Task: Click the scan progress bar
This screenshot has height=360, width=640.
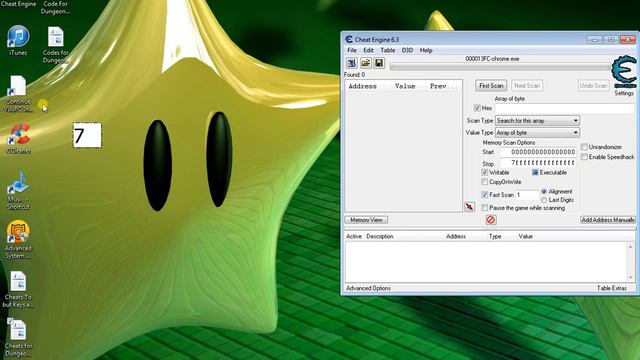Action: (x=500, y=67)
